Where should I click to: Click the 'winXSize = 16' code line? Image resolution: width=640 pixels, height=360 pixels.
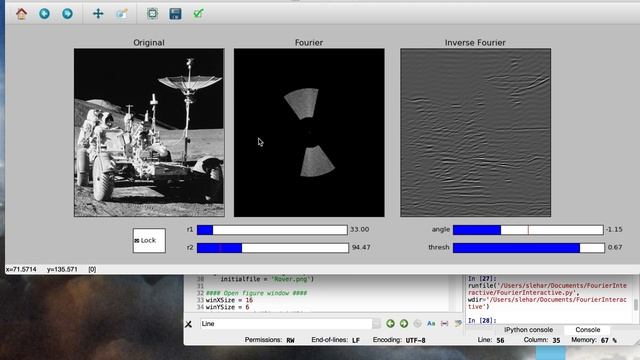pyautogui.click(x=229, y=300)
